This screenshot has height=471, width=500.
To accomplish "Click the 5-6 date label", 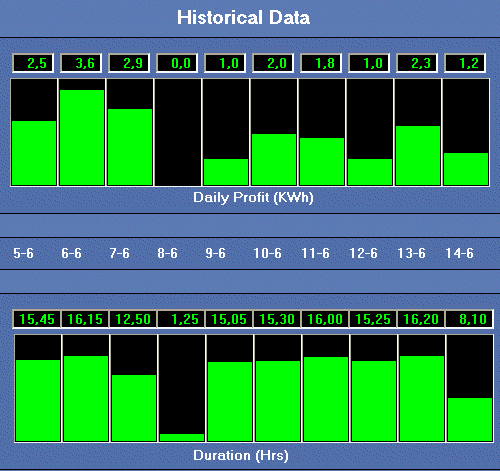I will coord(23,253).
